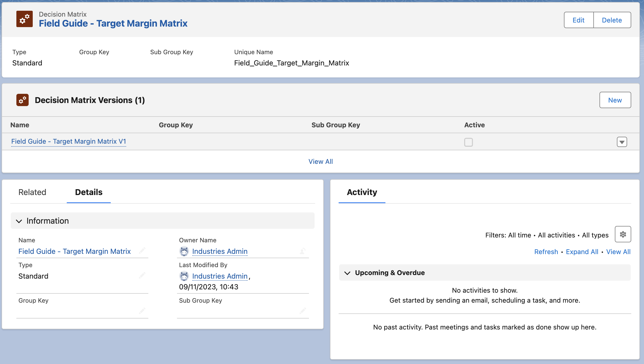This screenshot has height=364, width=644.
Task: Click the Name column header
Action: (20, 125)
